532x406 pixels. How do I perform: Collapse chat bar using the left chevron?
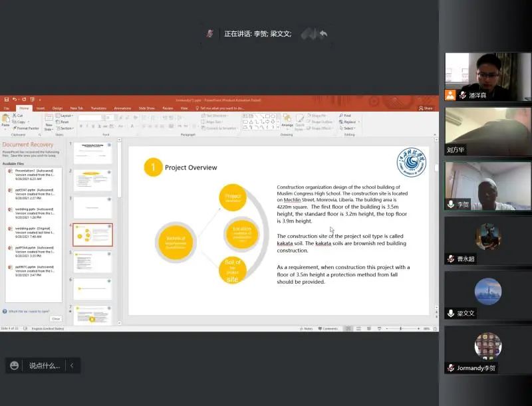pos(72,365)
